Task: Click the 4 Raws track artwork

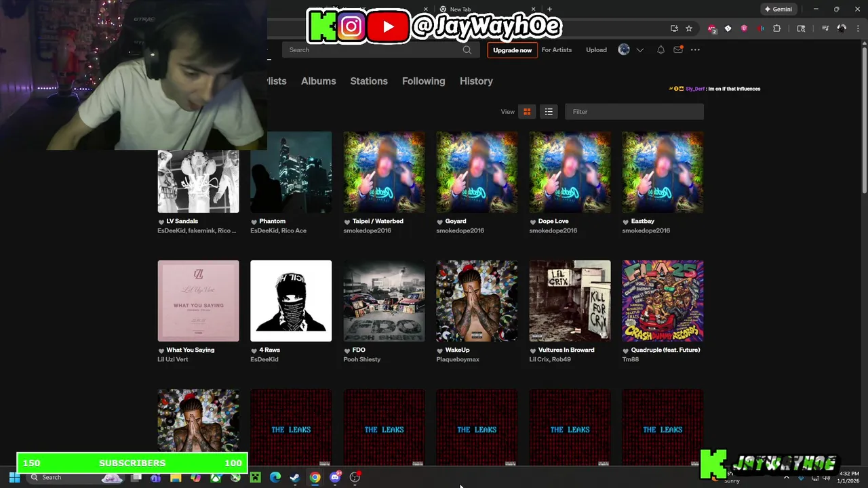Action: (x=291, y=301)
